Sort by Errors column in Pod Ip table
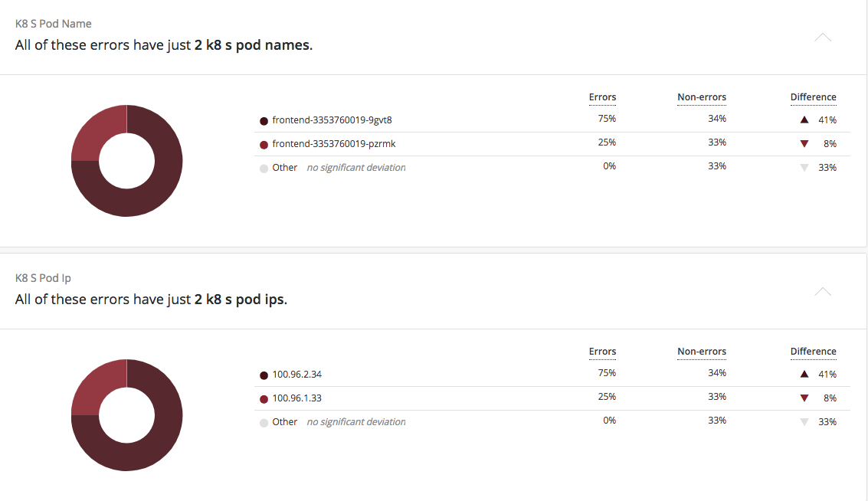 [602, 351]
